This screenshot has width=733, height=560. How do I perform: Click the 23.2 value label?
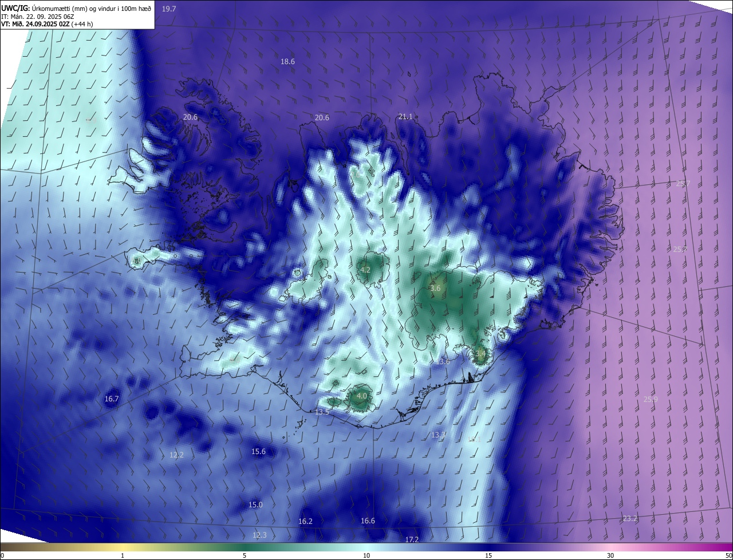pos(630,518)
